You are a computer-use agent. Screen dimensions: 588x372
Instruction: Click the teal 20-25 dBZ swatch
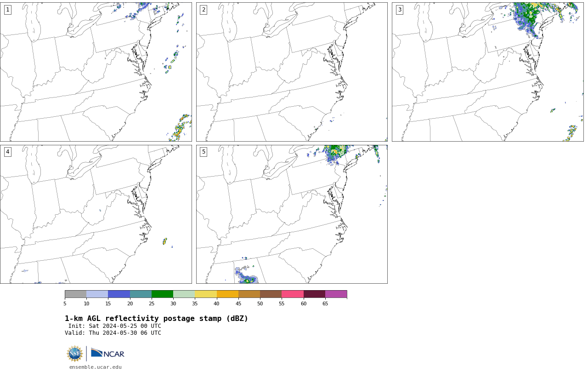click(141, 294)
